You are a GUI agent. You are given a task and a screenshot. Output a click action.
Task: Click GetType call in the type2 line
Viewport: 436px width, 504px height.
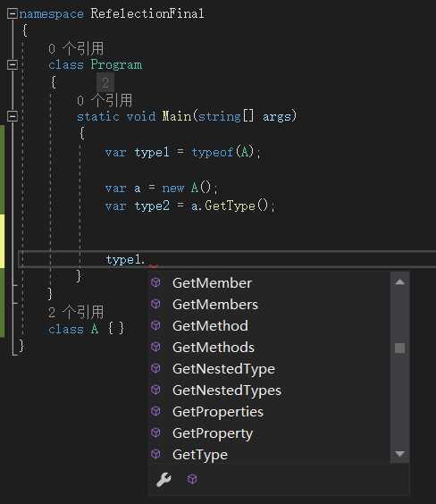pyautogui.click(x=230, y=206)
